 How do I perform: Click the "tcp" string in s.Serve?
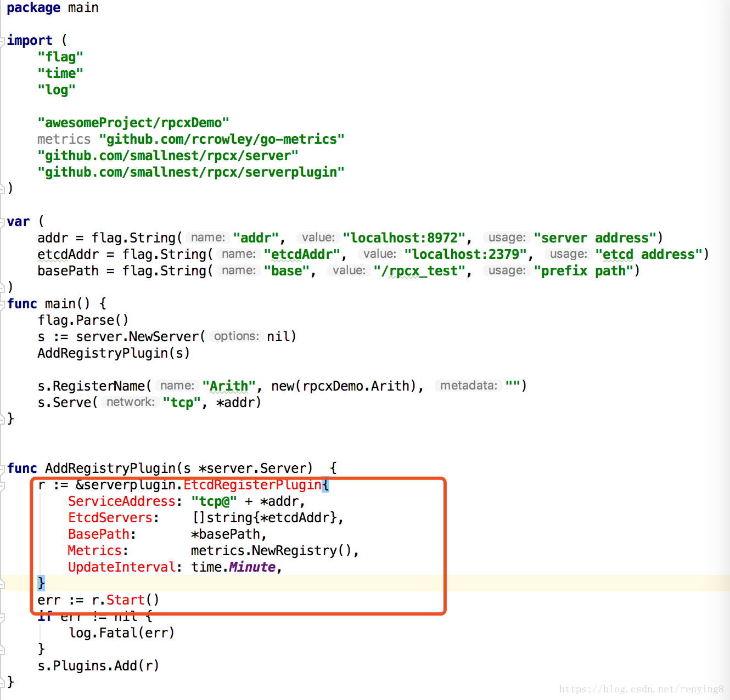point(182,403)
